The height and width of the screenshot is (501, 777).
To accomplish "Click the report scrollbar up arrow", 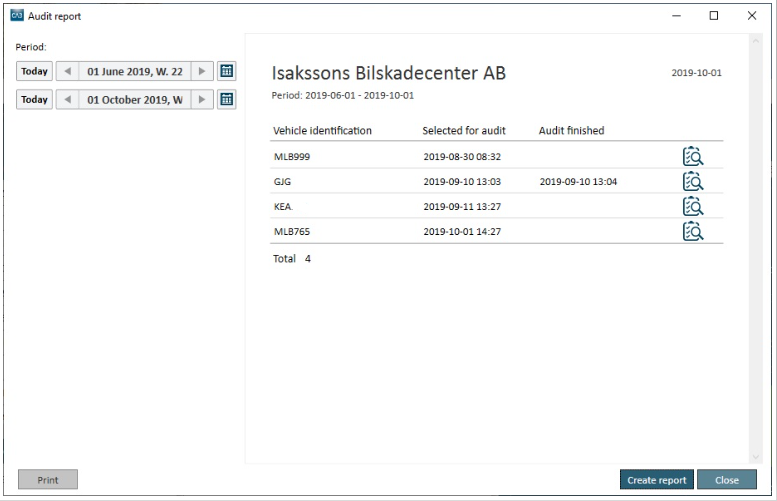I will pos(756,41).
